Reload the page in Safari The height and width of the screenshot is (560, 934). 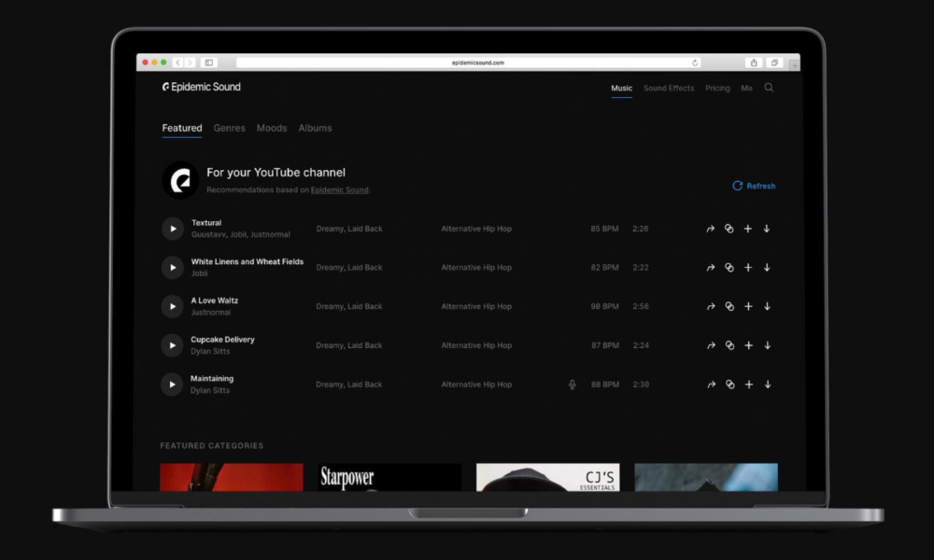(x=695, y=63)
